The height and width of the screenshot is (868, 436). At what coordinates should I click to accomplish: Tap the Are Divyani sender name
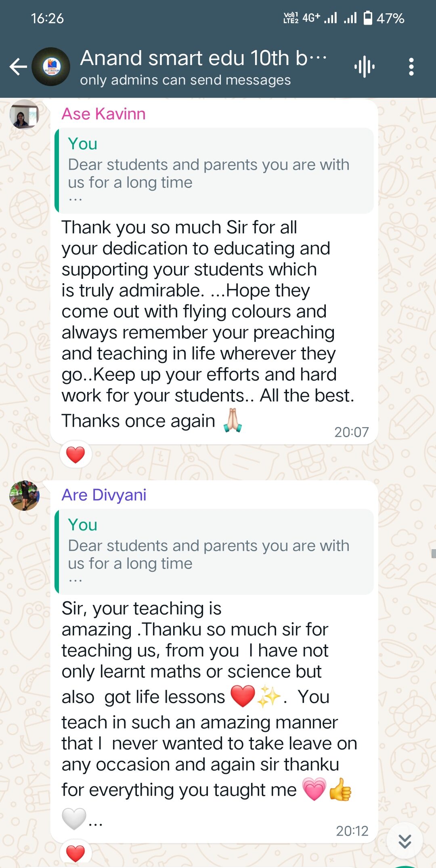[104, 495]
